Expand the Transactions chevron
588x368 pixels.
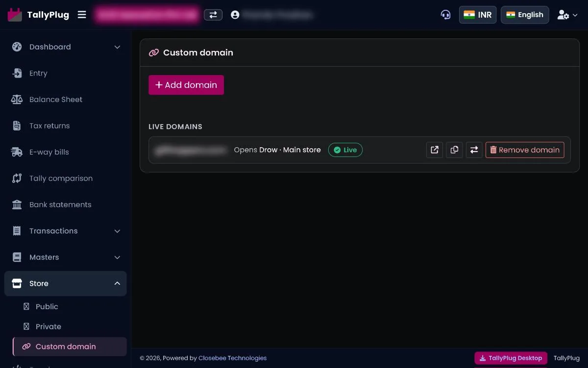tap(117, 231)
